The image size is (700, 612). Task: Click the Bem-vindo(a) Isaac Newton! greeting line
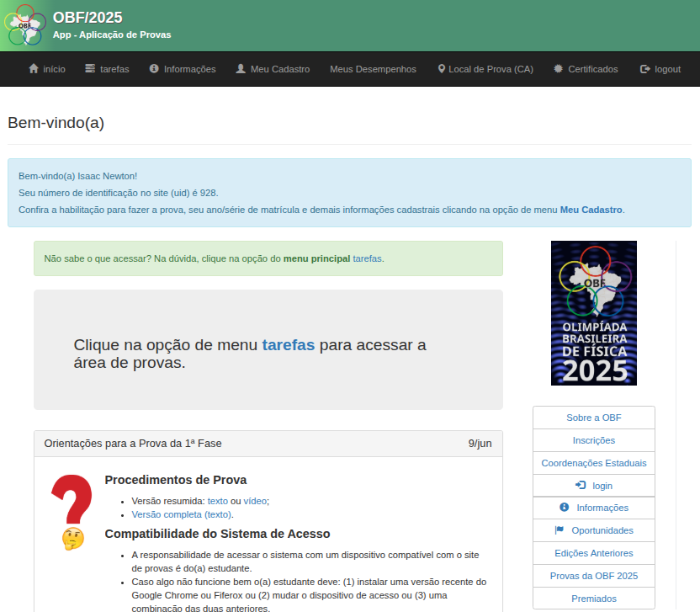(77, 176)
